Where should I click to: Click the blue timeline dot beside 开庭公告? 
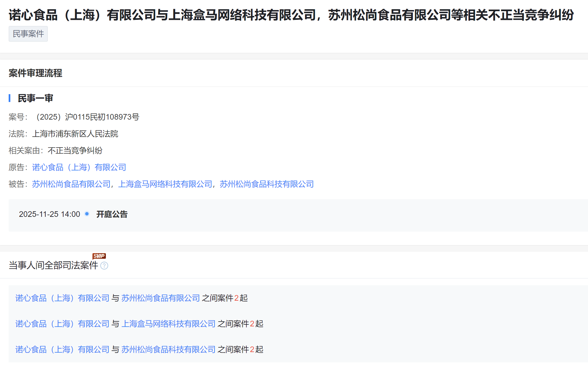pyautogui.click(x=87, y=214)
